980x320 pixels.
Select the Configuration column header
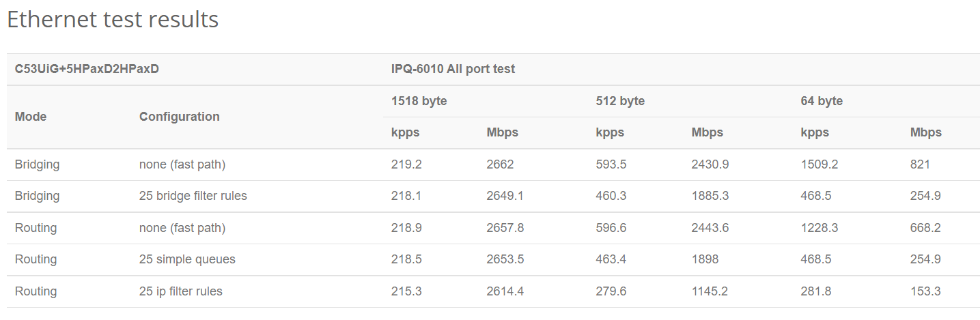click(x=180, y=117)
